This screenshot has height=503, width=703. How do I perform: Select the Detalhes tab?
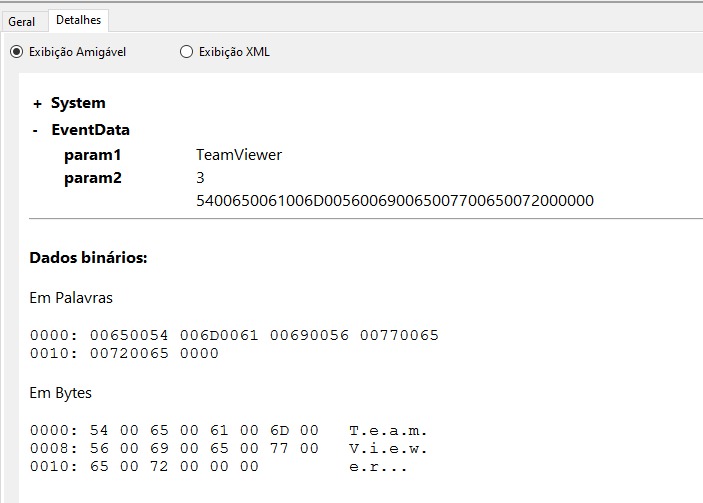click(x=78, y=20)
